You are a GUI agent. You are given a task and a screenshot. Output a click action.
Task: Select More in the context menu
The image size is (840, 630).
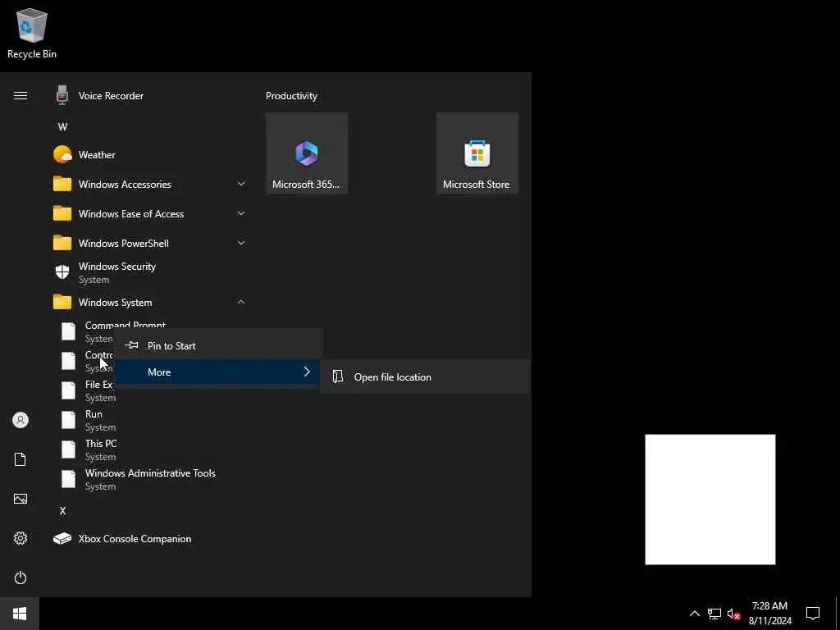[x=218, y=372]
